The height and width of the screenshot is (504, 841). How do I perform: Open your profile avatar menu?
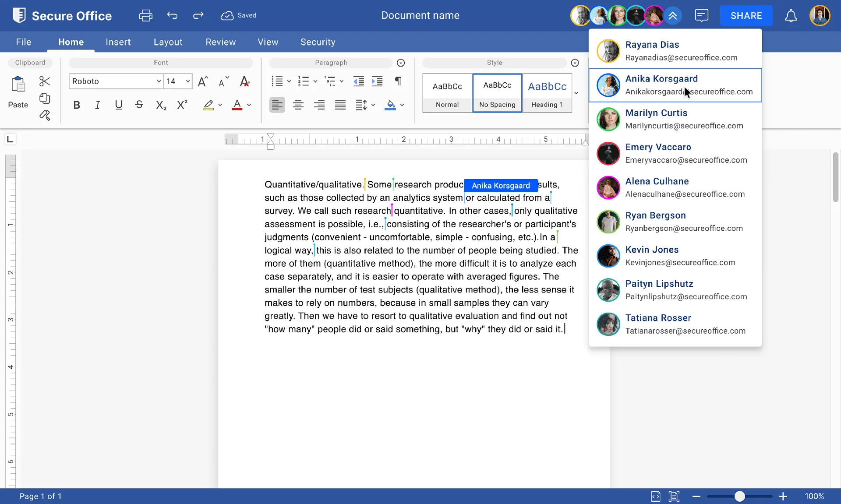820,16
